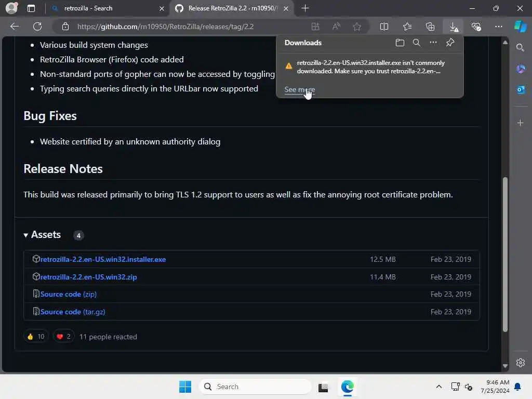Click the Bug Fixes heading

(x=50, y=116)
